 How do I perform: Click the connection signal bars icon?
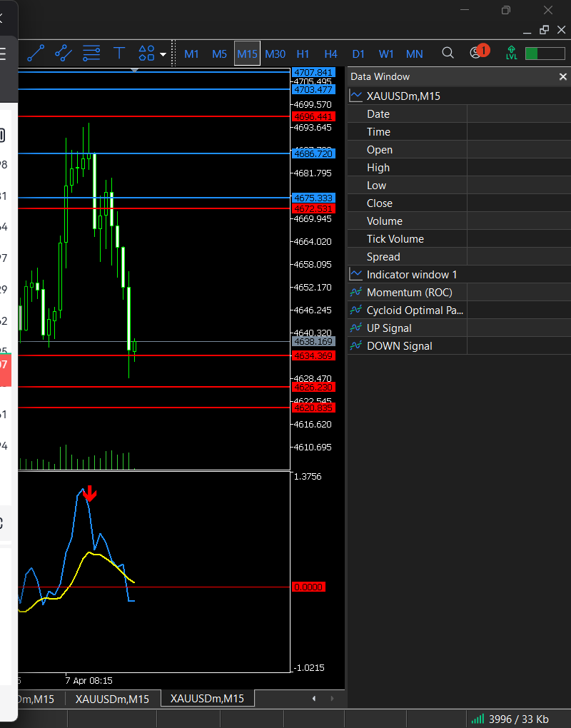pos(477,719)
